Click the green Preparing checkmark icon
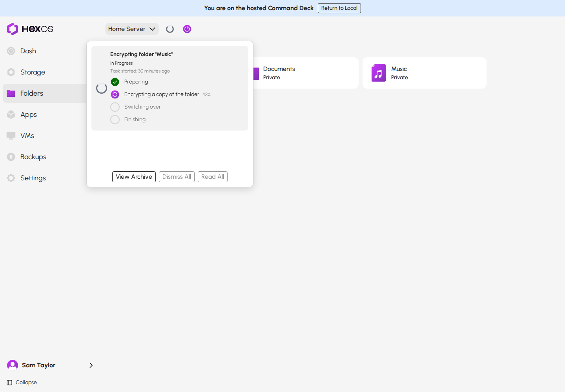 pyautogui.click(x=115, y=82)
